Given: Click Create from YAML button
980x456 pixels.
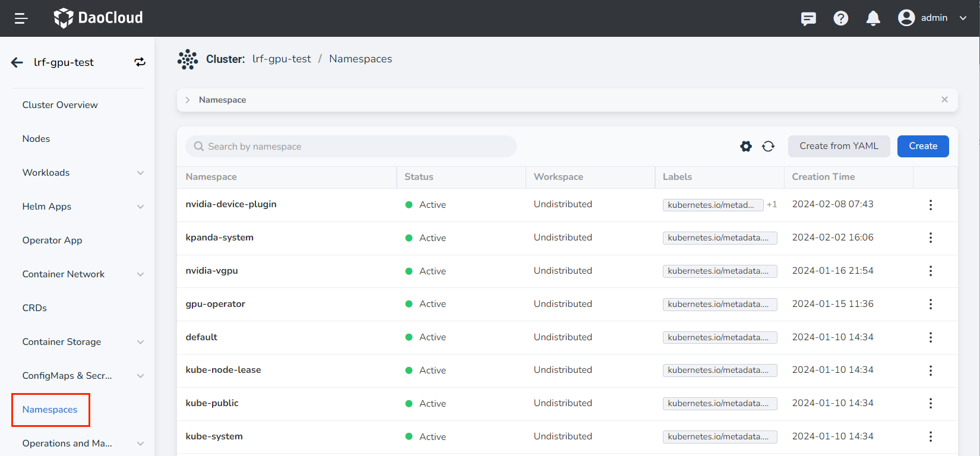Looking at the screenshot, I should [838, 146].
